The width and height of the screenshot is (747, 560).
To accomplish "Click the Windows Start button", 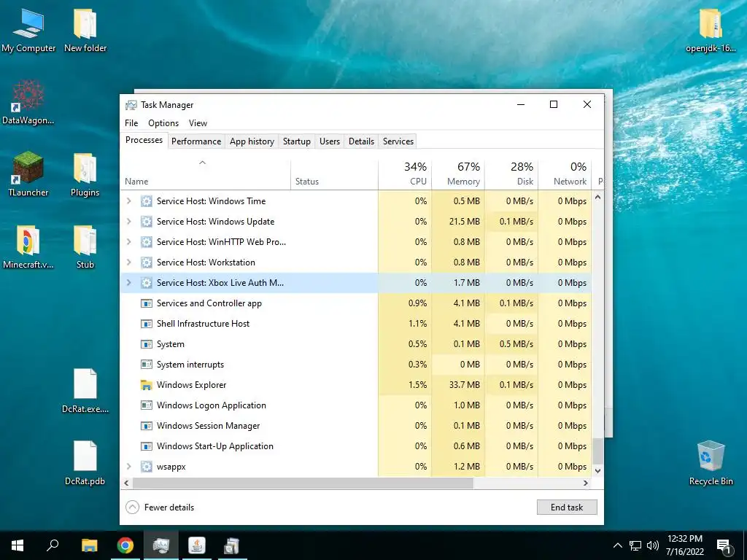I will click(x=18, y=545).
